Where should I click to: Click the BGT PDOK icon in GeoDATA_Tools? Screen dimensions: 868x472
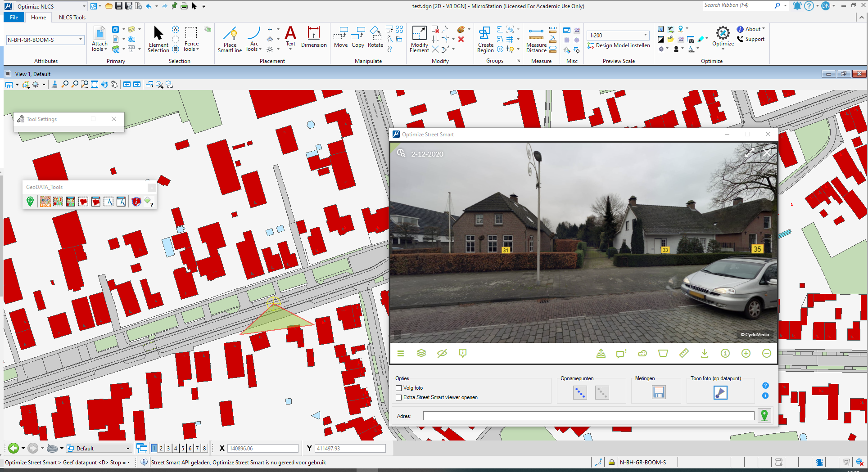click(45, 202)
